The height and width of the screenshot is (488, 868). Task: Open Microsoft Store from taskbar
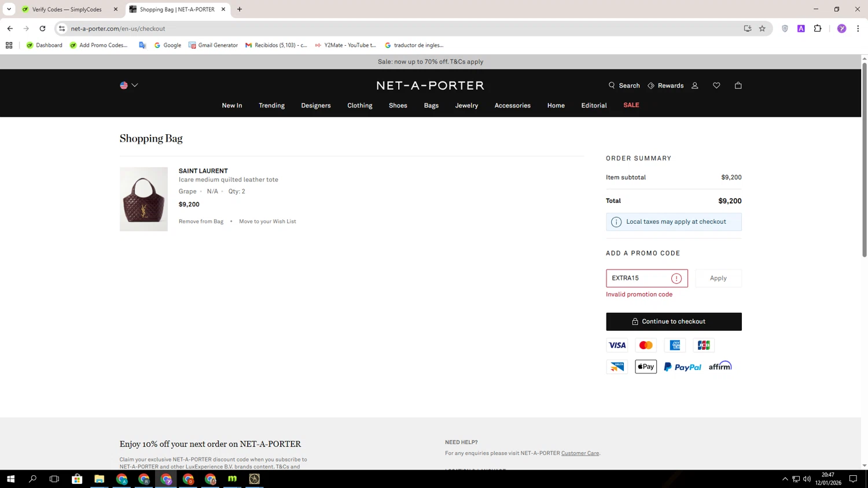point(77,479)
